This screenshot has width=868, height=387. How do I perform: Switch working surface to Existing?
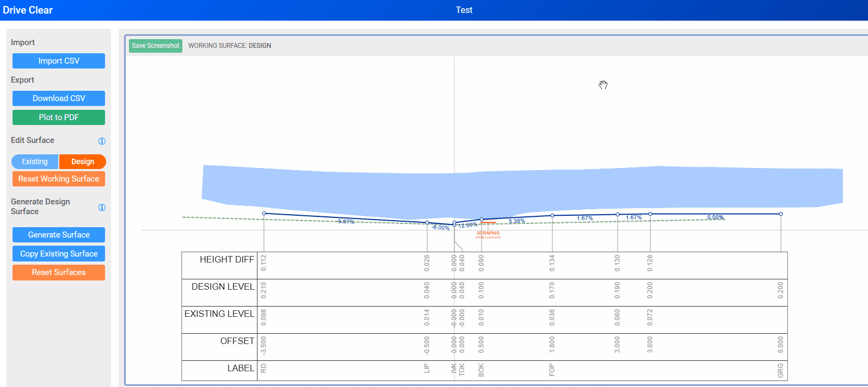point(35,161)
